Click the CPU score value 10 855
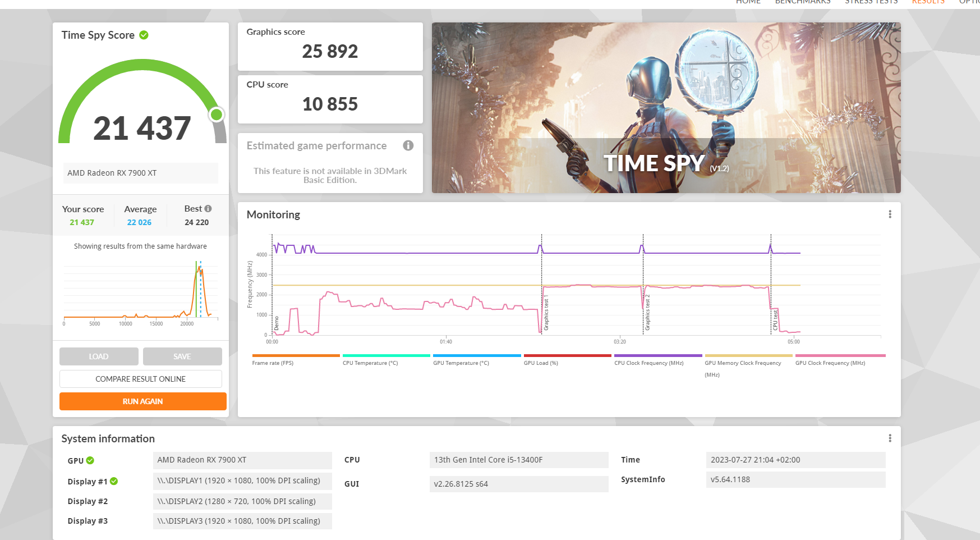 [x=330, y=104]
